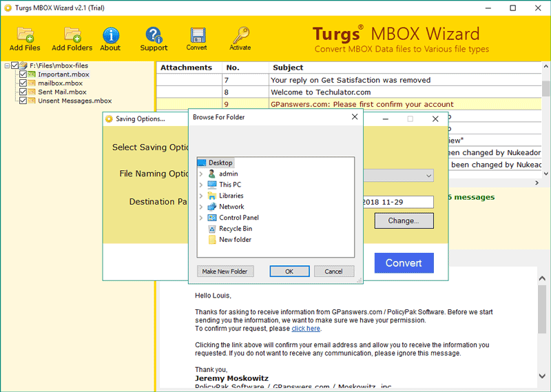
Task: Click the Control Panel icon
Action: point(212,218)
